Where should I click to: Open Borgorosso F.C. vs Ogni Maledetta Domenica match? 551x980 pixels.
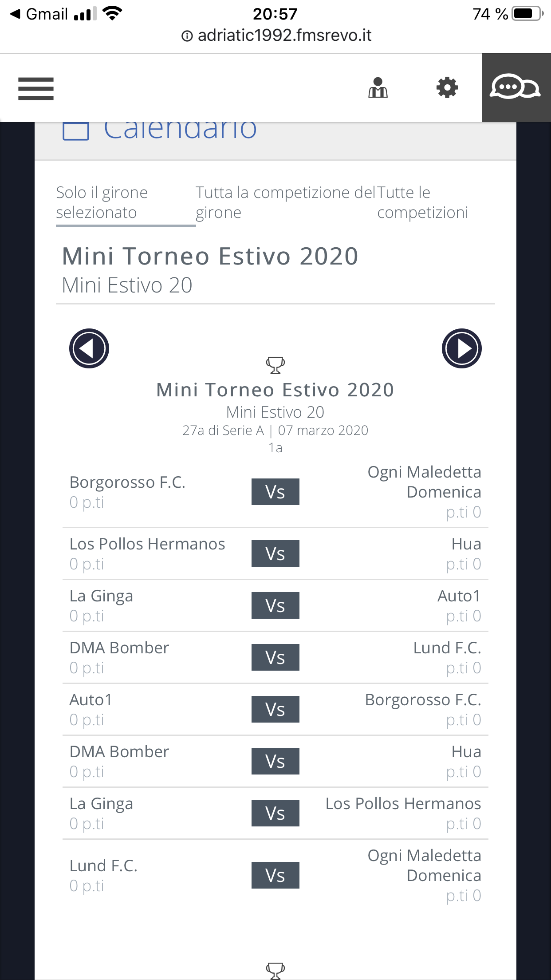tap(275, 492)
